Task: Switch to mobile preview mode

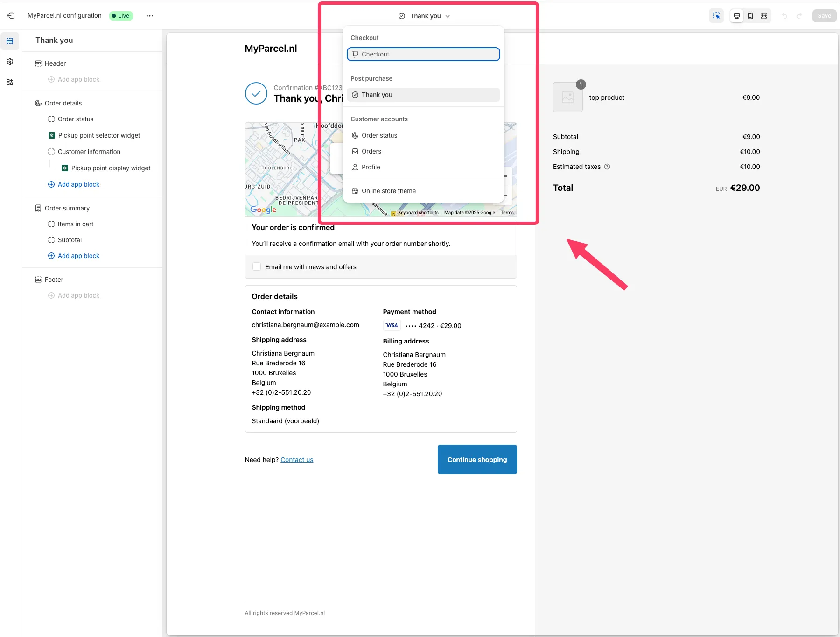Action: (x=750, y=15)
